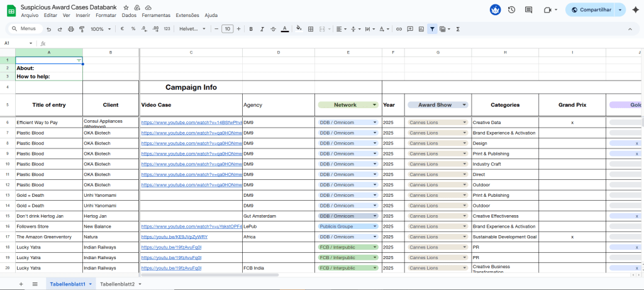Collapse the toolbar with the chevron

(x=630, y=29)
